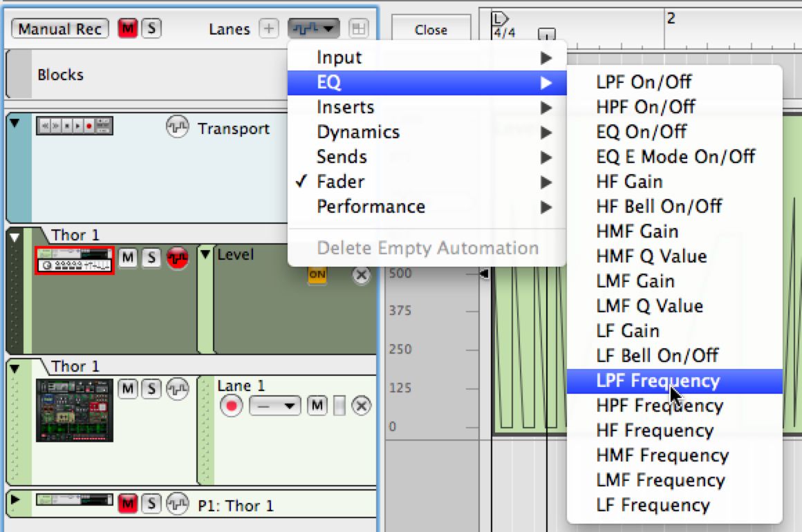
Task: Select HF Gain automation parameter
Action: click(x=675, y=182)
